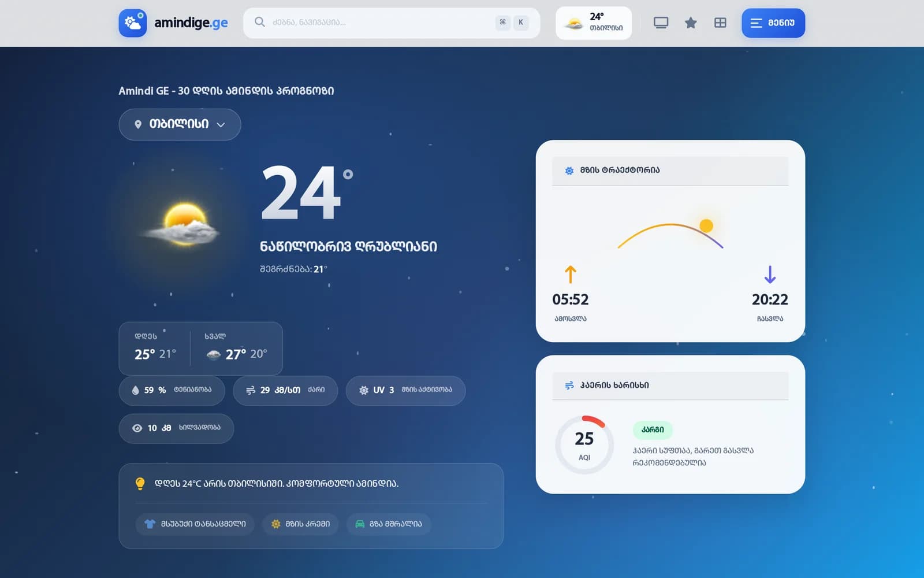Click the UV sun icon in UV chip
924x578 pixels.
[364, 391]
